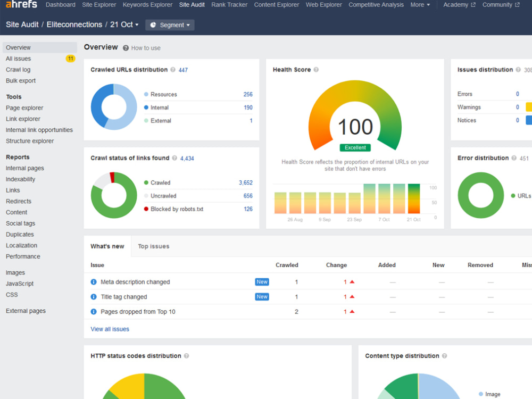Viewport: 532px width, 399px height.
Task: Open JavaScript report
Action: point(20,284)
